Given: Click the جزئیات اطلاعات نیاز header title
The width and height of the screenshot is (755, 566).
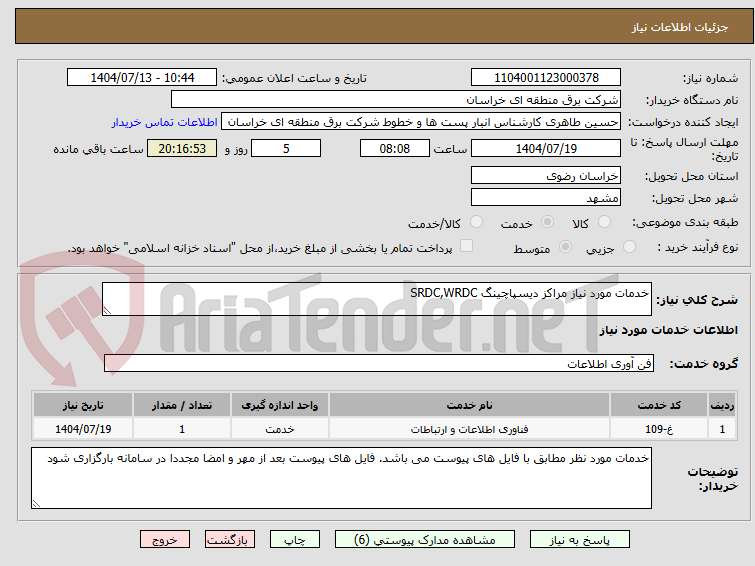Looking at the screenshot, I should coord(680,27).
